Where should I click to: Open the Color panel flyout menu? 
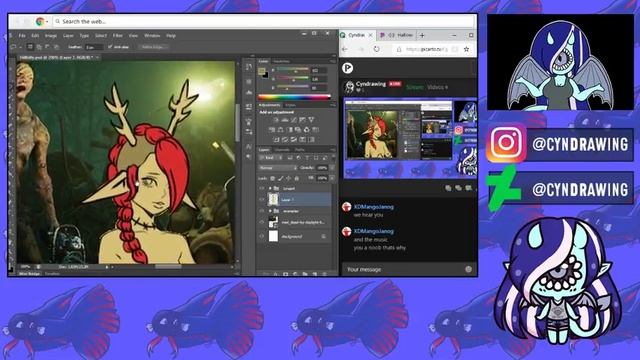click(x=333, y=61)
